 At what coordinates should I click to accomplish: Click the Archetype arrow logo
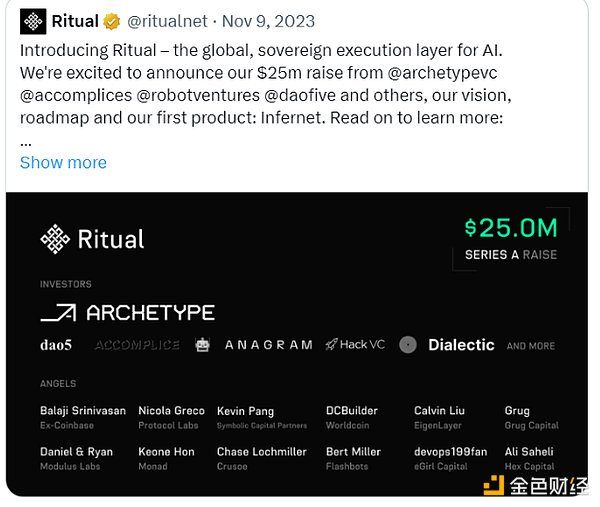pyautogui.click(x=59, y=313)
